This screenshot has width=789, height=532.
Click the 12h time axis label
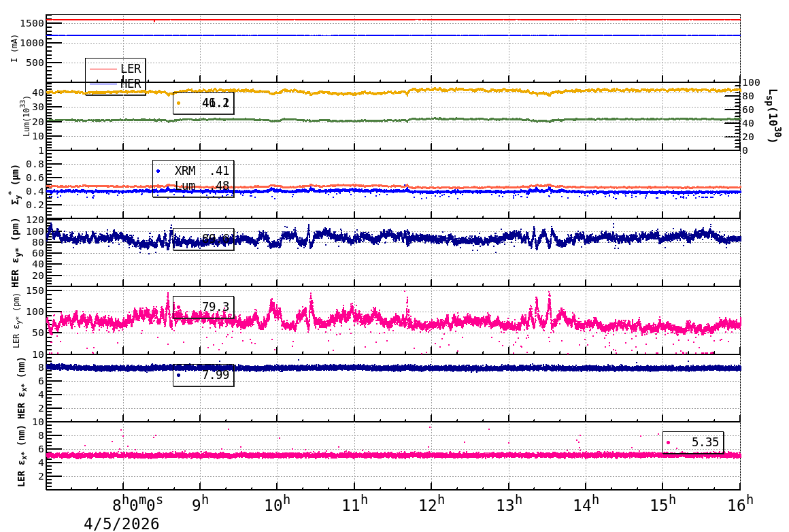(x=432, y=503)
